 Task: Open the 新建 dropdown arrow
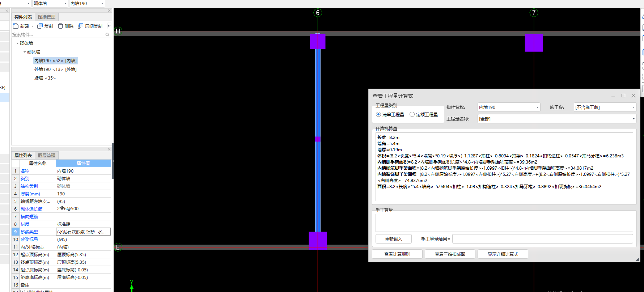[32, 26]
